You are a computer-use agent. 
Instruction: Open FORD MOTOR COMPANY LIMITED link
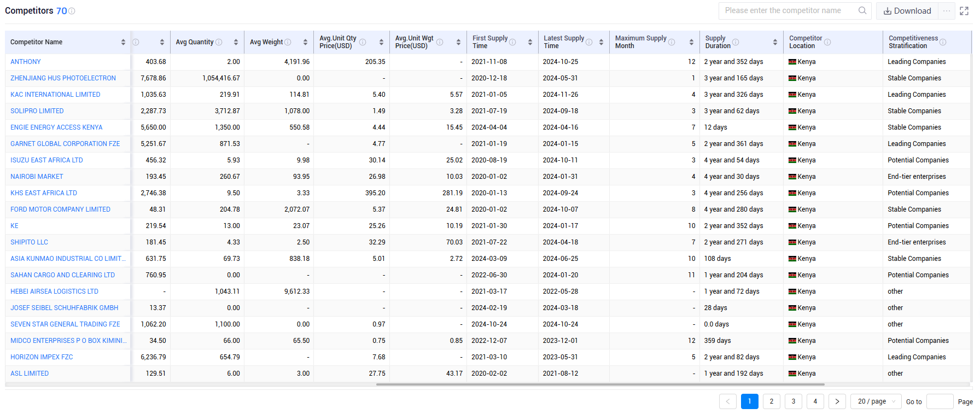[x=60, y=209]
